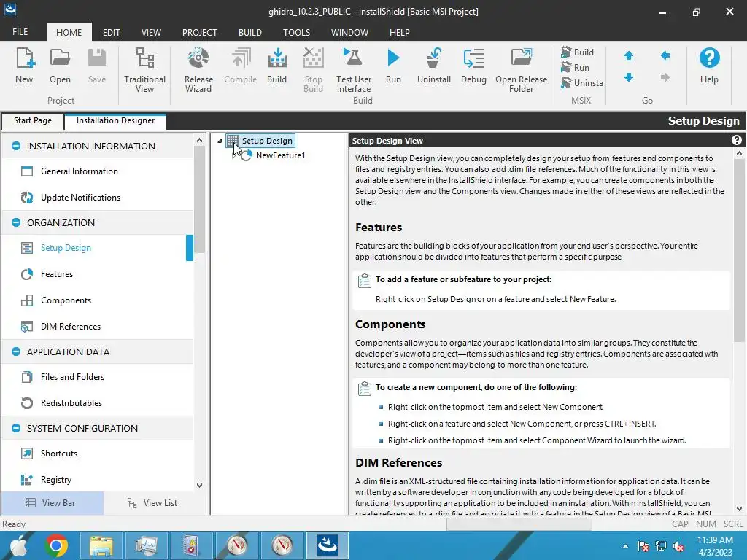Select Setup Design in the sidebar
747x560 pixels.
[97, 248]
